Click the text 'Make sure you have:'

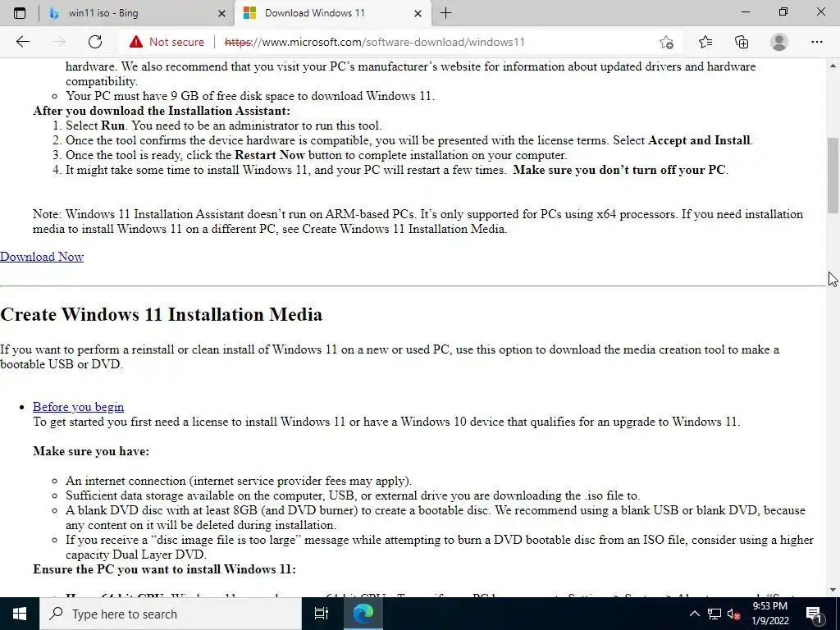[x=91, y=451]
